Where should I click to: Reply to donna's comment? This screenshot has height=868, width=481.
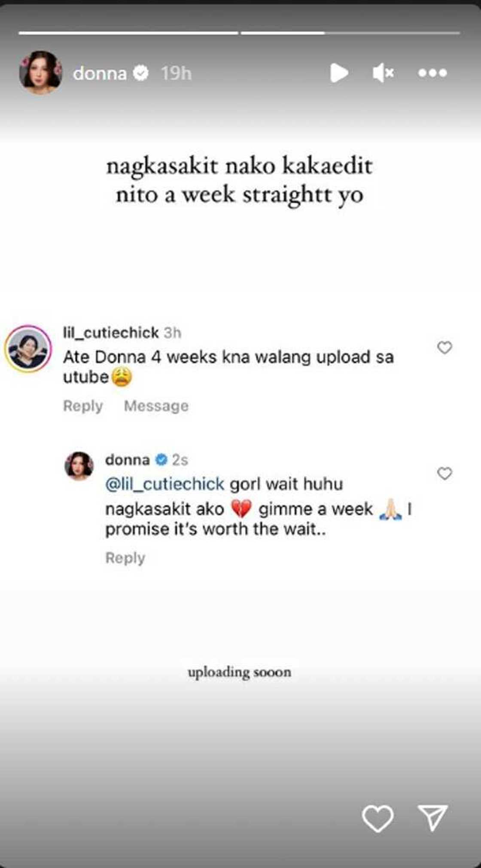click(x=125, y=558)
